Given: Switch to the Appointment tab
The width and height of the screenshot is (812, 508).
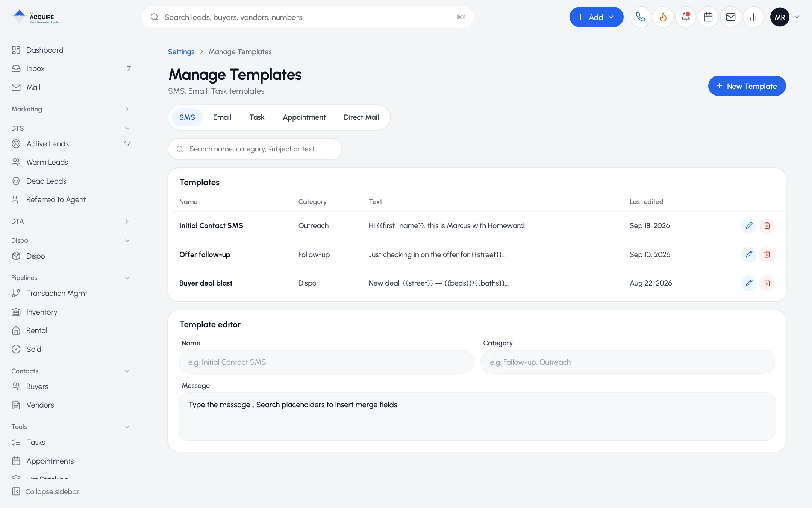Looking at the screenshot, I should 304,117.
